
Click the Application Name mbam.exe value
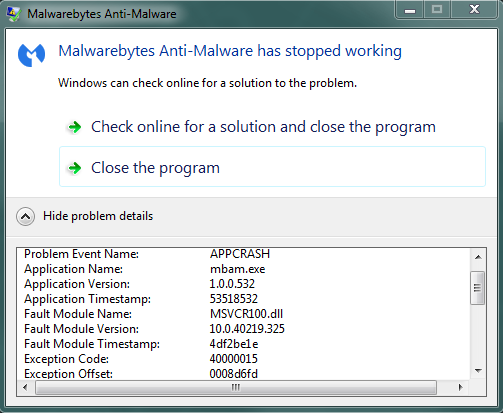point(238,269)
